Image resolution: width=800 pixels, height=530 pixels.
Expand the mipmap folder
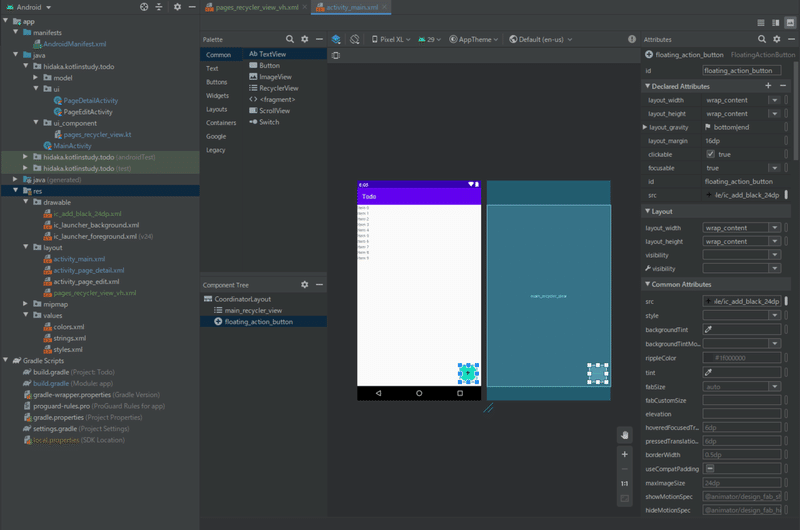[x=26, y=304]
